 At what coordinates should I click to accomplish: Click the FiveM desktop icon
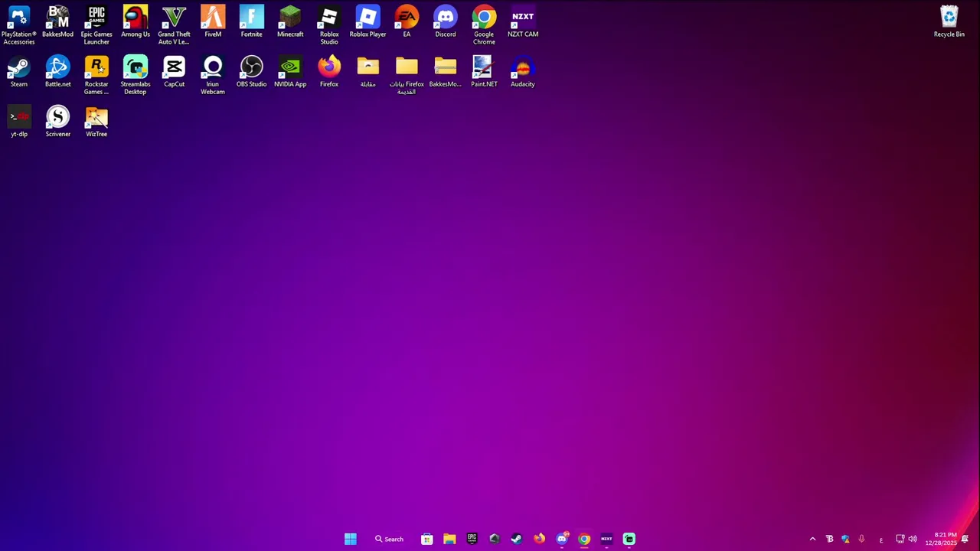tap(213, 21)
